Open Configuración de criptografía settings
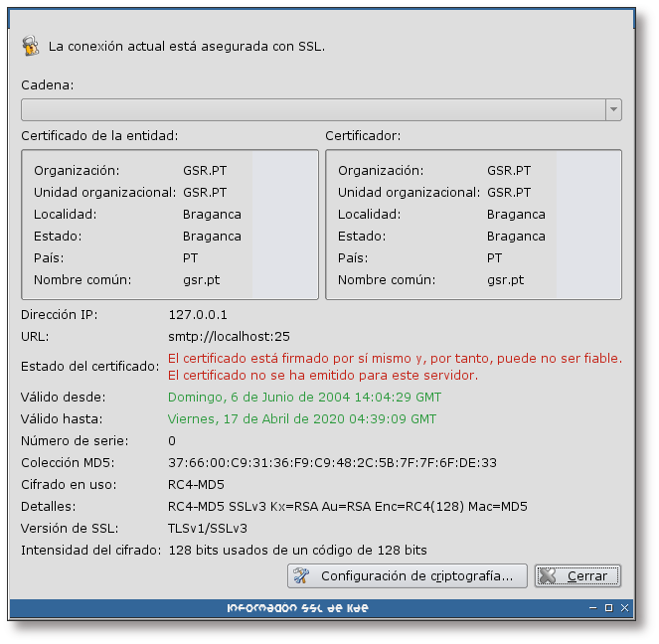This screenshot has height=644, width=659. [407, 575]
